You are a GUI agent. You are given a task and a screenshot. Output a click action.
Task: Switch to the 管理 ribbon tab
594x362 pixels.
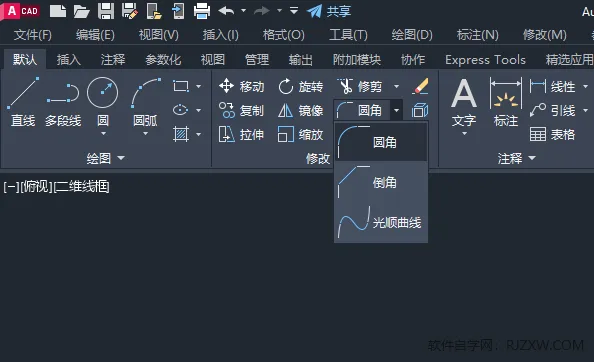pyautogui.click(x=257, y=59)
